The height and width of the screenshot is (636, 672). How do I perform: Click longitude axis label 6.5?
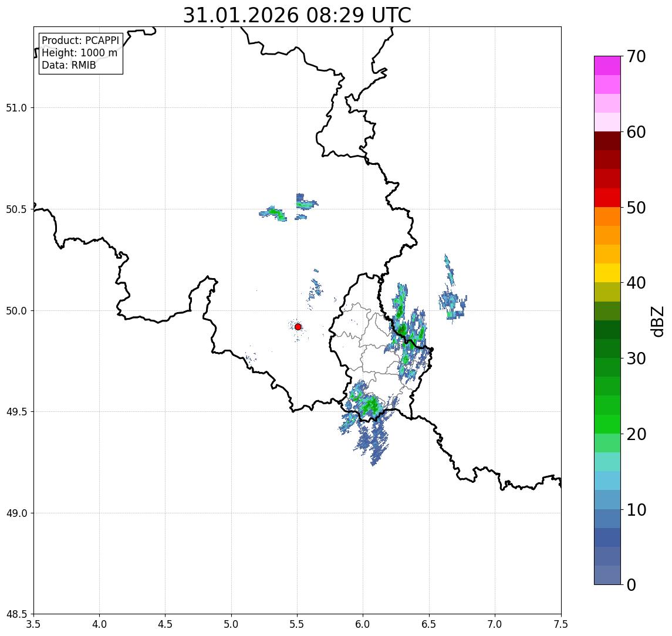click(430, 624)
